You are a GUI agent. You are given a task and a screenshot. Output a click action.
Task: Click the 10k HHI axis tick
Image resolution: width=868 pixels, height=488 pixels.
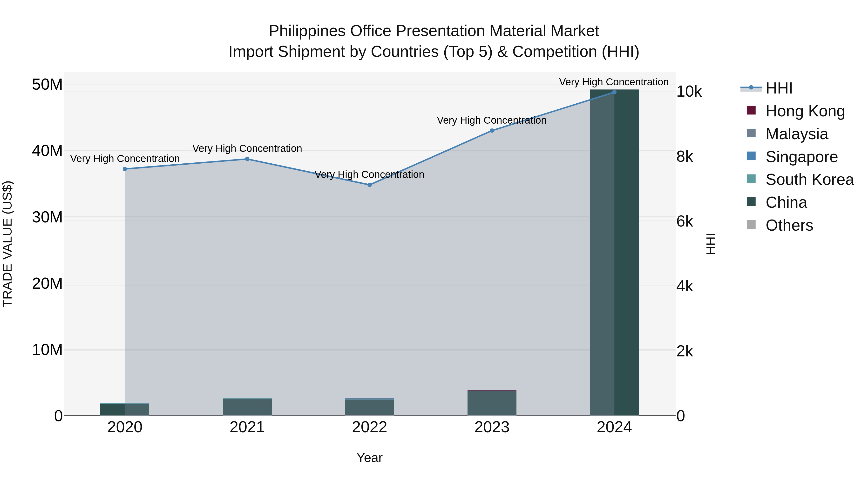point(689,92)
